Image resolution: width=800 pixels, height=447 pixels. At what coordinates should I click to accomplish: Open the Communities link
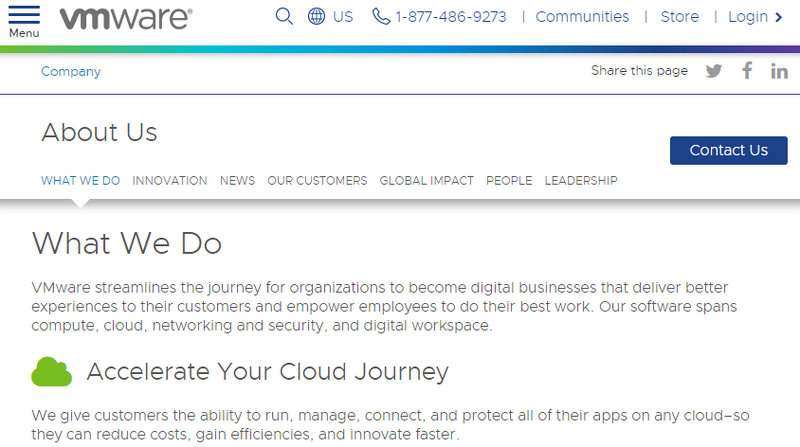tap(582, 17)
